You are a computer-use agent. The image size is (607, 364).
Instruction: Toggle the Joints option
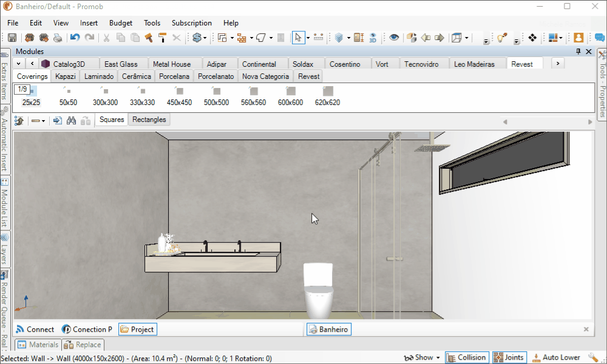coord(508,357)
